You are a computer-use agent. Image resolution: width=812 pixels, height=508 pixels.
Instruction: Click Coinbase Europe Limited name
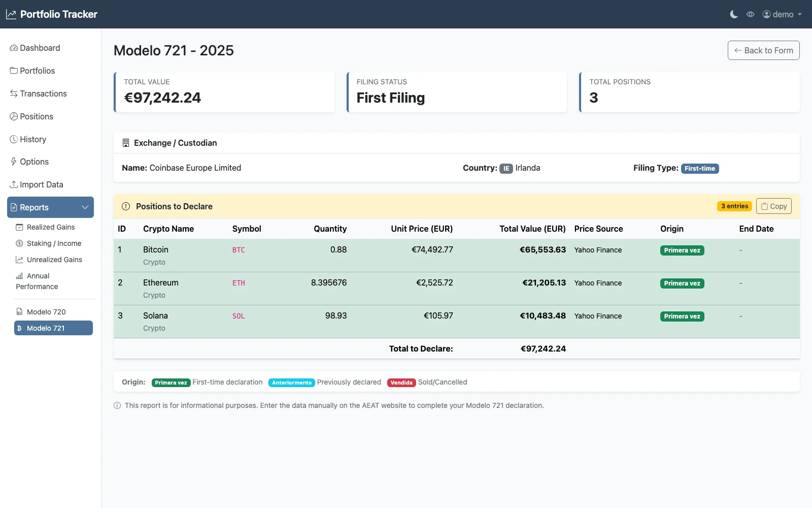pos(195,168)
